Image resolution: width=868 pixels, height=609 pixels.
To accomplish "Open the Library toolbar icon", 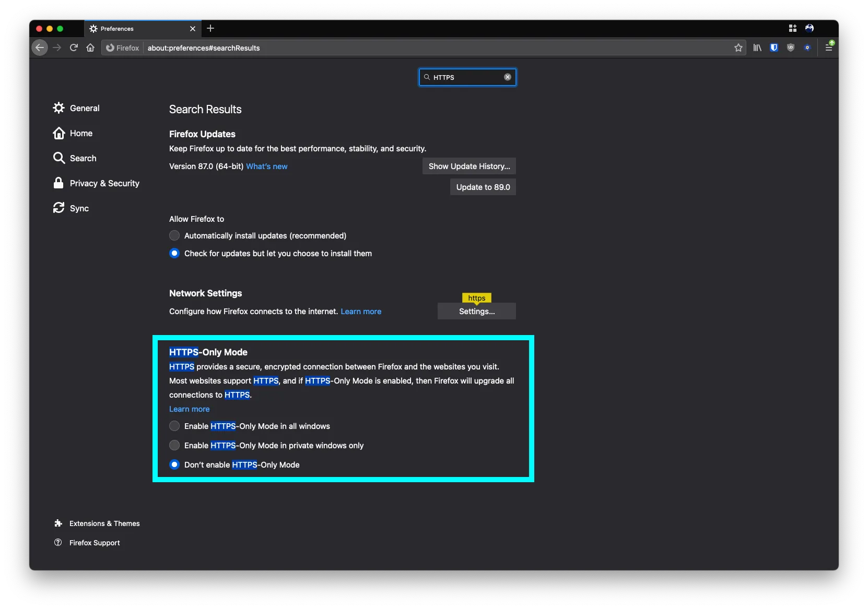I will coord(757,47).
